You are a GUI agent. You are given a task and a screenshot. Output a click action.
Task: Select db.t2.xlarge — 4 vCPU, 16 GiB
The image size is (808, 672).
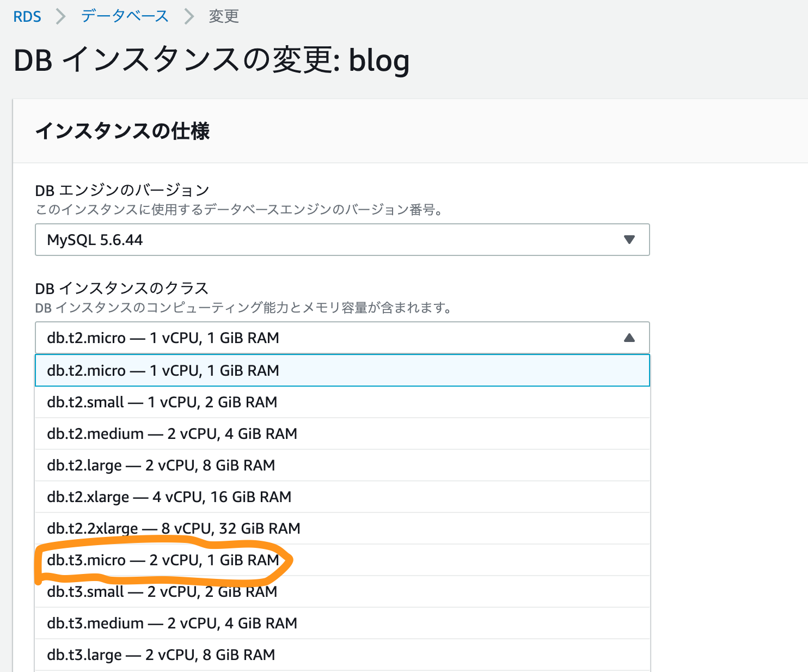[x=342, y=497]
